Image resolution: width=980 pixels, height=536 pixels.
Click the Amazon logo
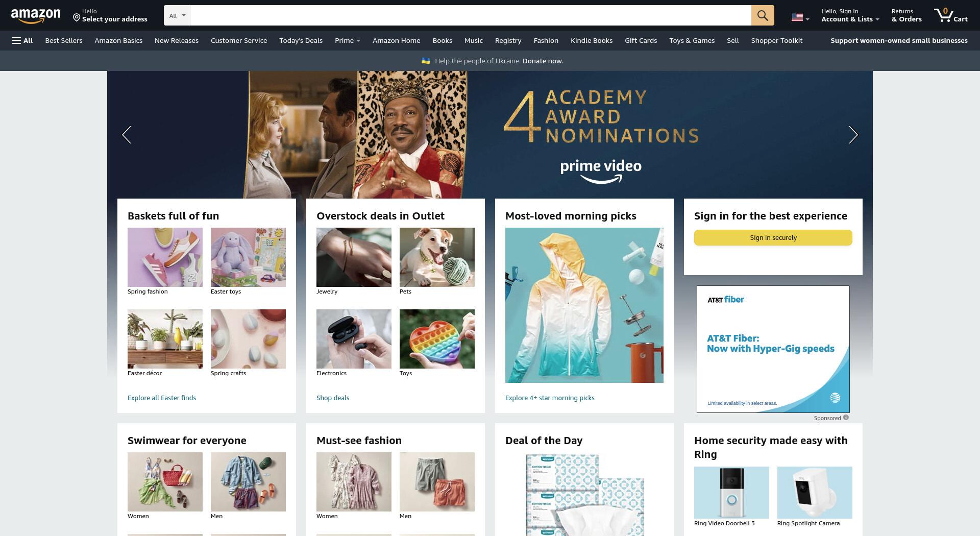click(x=36, y=16)
